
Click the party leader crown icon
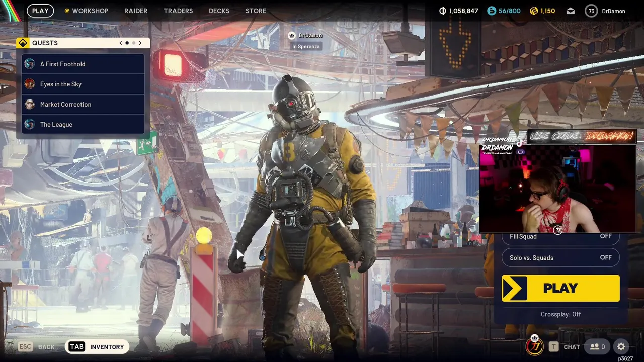click(292, 35)
